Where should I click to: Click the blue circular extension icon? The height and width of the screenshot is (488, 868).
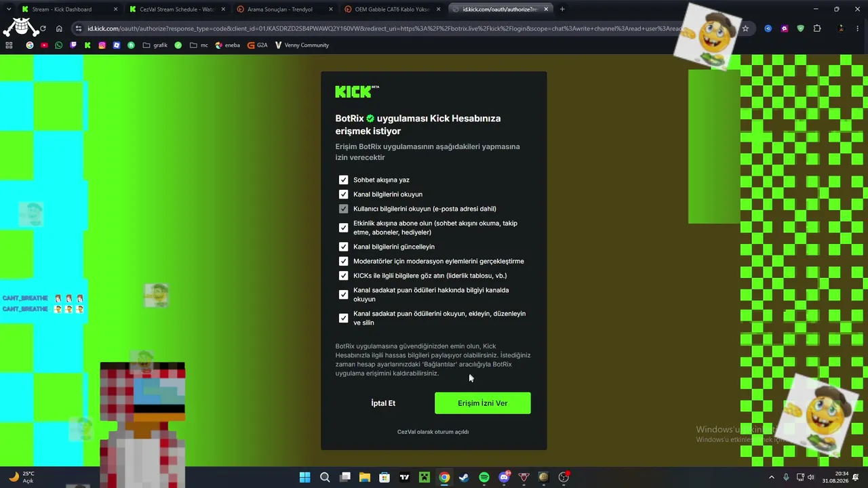768,28
